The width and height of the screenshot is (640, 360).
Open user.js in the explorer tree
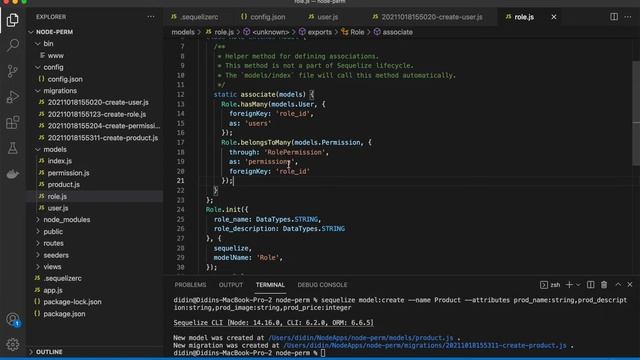click(x=95, y=208)
